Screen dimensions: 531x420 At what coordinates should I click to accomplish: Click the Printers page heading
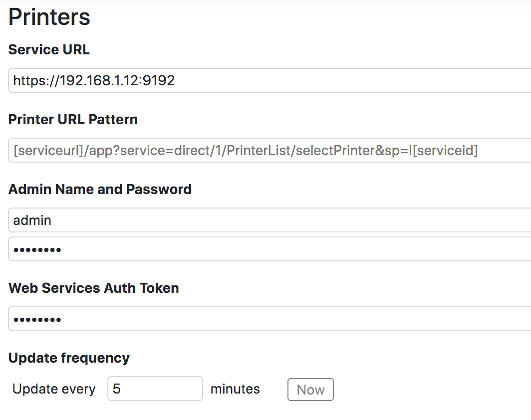(49, 17)
